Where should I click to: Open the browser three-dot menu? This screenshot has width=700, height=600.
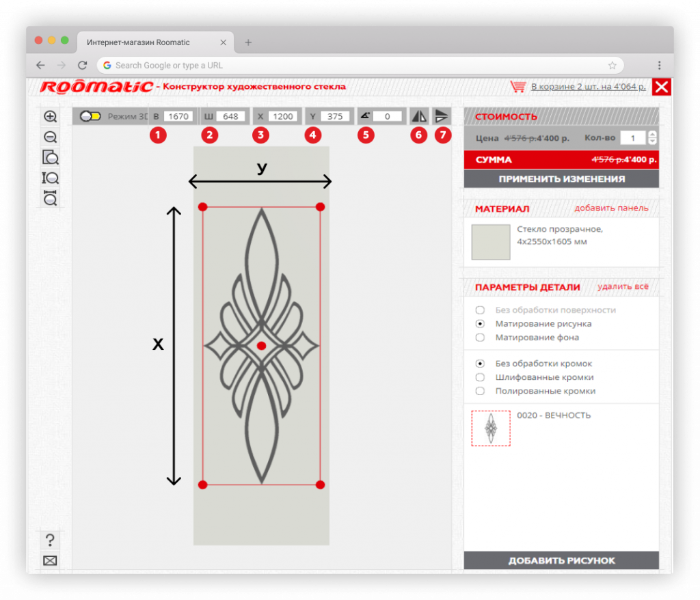tap(659, 66)
